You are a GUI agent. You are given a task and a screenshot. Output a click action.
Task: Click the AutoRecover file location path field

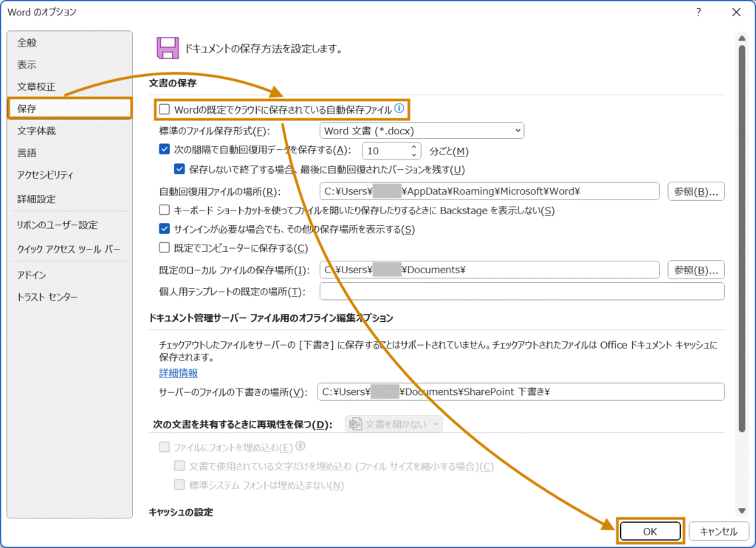tap(489, 191)
